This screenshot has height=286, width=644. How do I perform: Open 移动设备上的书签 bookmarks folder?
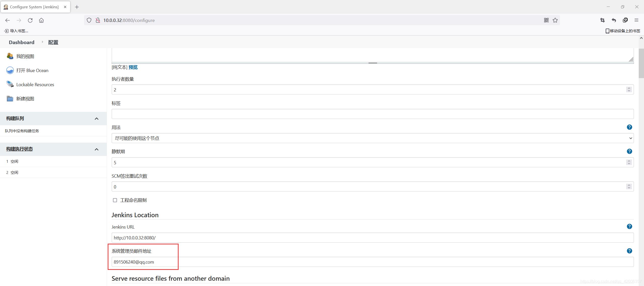pos(623,31)
